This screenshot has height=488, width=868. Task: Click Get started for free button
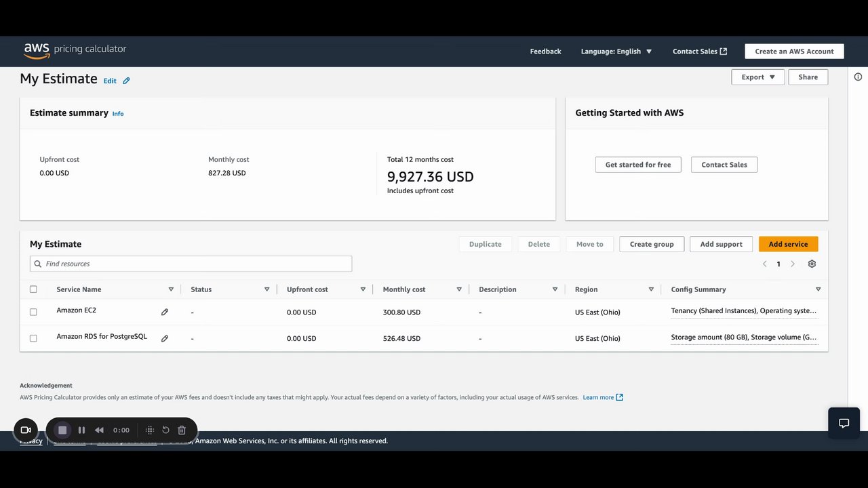638,165
